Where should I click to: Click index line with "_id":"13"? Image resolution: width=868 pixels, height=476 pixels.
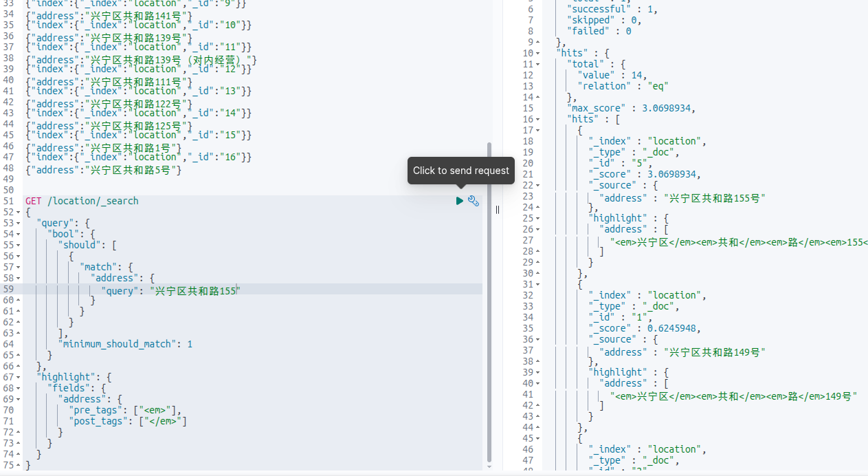(x=139, y=91)
